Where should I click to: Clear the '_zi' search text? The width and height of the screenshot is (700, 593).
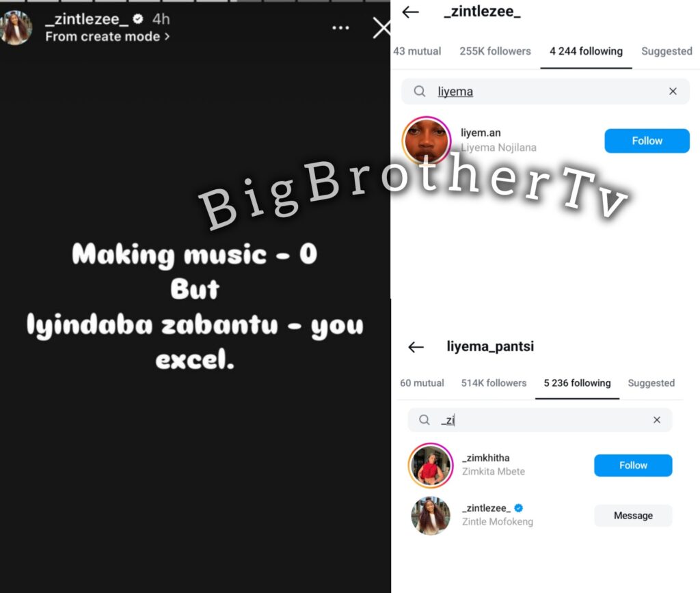[657, 420]
